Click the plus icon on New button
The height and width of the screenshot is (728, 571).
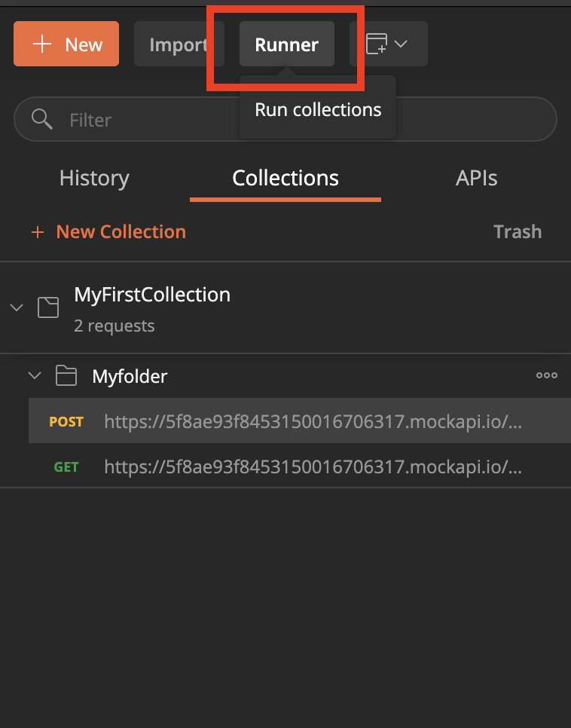tap(42, 44)
